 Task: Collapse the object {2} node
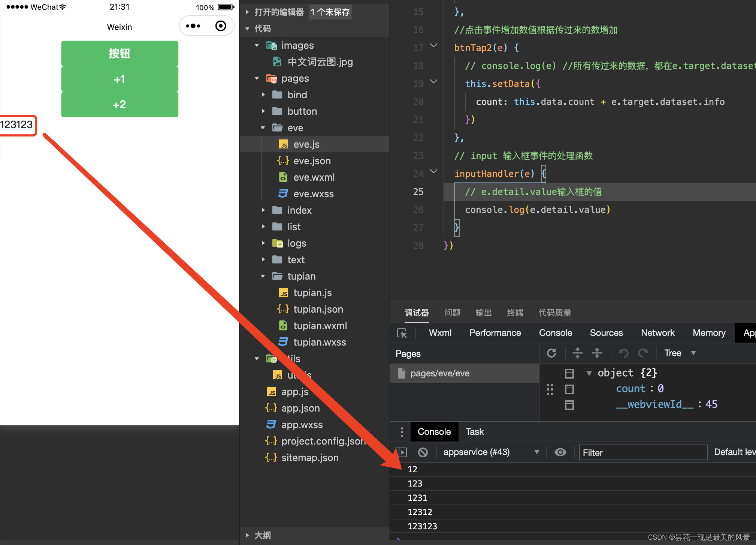click(589, 373)
